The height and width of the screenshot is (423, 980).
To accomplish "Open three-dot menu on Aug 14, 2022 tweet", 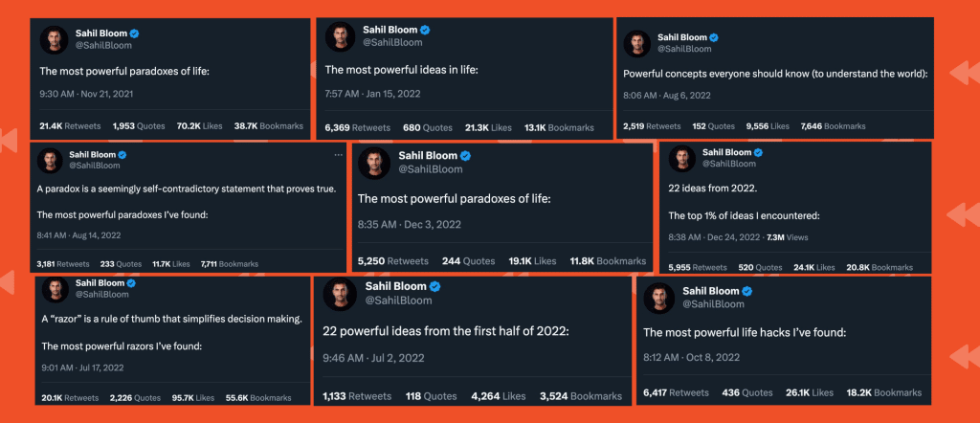I will [x=338, y=154].
